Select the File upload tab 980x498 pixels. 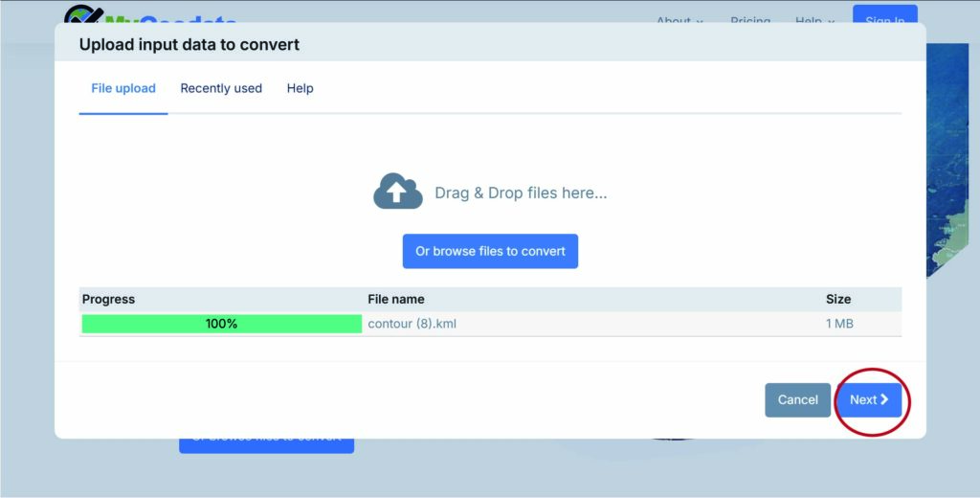pos(123,88)
